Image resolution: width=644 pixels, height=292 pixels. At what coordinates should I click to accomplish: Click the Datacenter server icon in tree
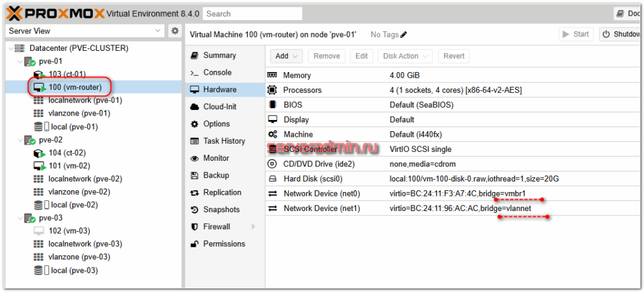coord(19,48)
